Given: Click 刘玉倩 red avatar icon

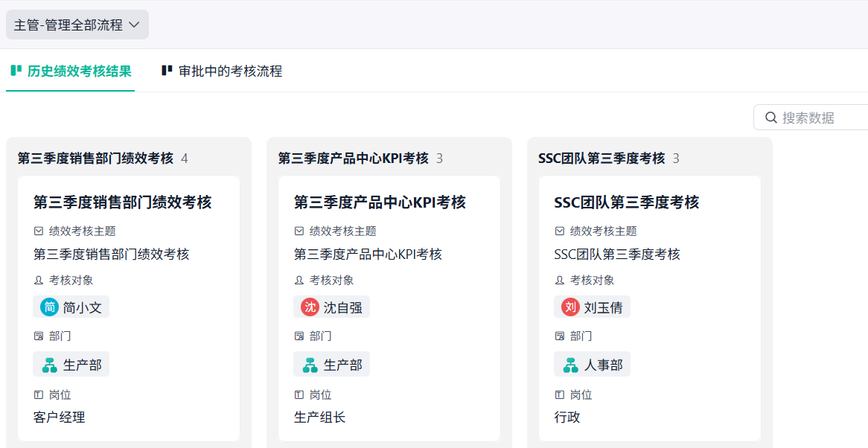Looking at the screenshot, I should click(x=571, y=307).
